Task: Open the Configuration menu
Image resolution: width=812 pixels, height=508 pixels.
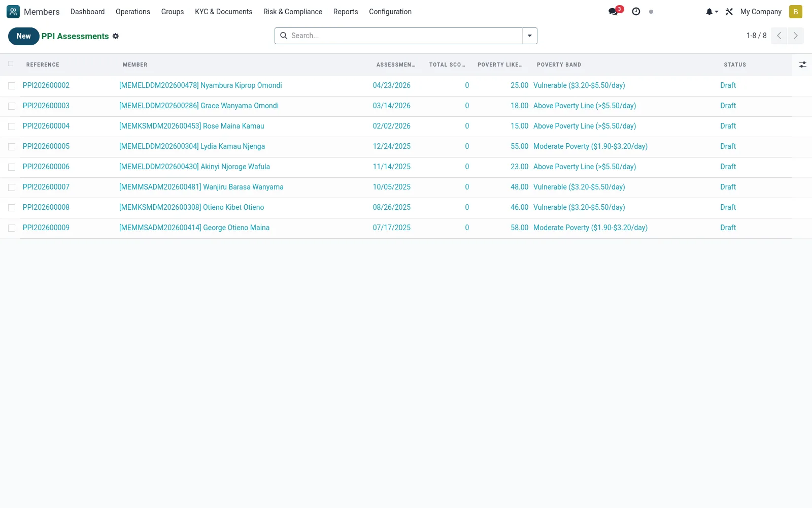Action: click(x=390, y=12)
